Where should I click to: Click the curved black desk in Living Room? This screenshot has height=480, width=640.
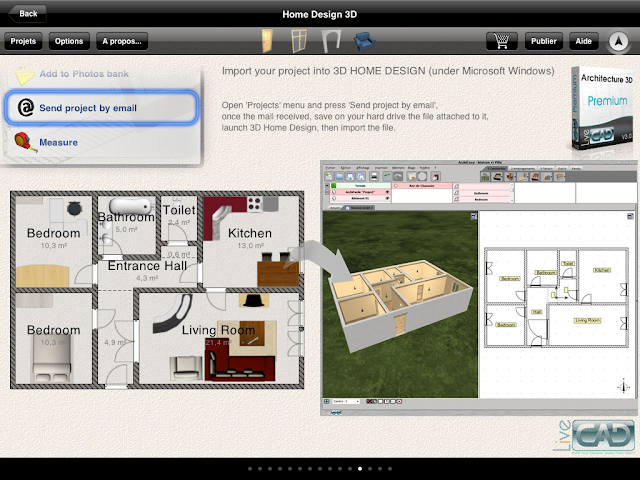click(x=173, y=314)
